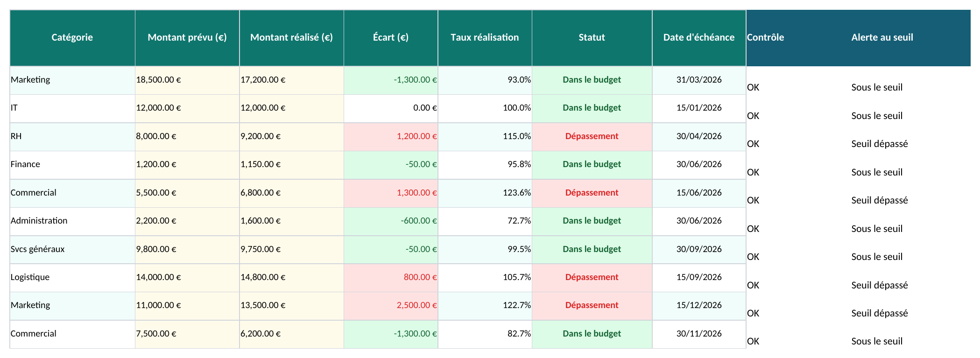Click the Finance category cell
This screenshot has height=358, width=980.
tap(72, 165)
